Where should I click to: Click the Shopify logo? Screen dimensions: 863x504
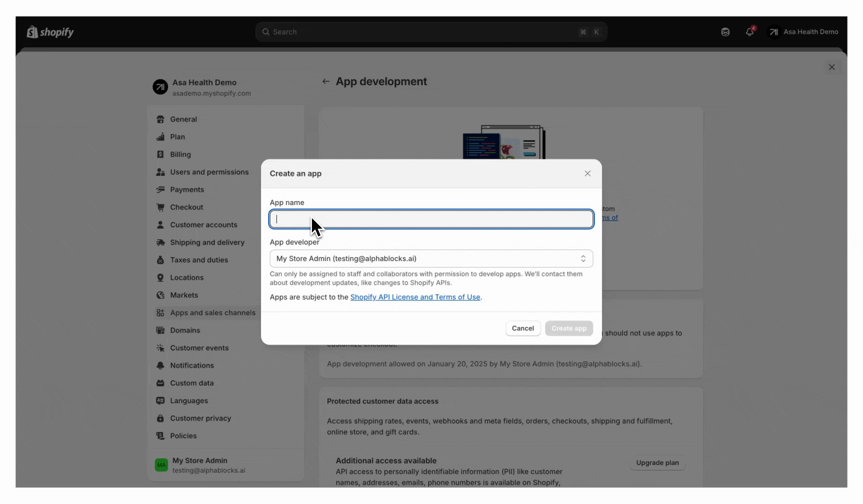[50, 32]
